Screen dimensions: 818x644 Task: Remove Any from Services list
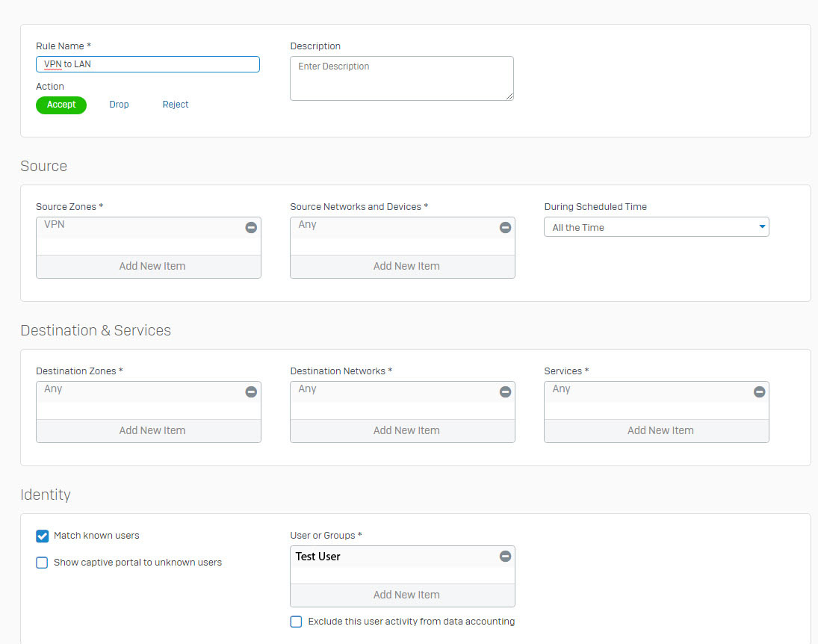pos(759,392)
